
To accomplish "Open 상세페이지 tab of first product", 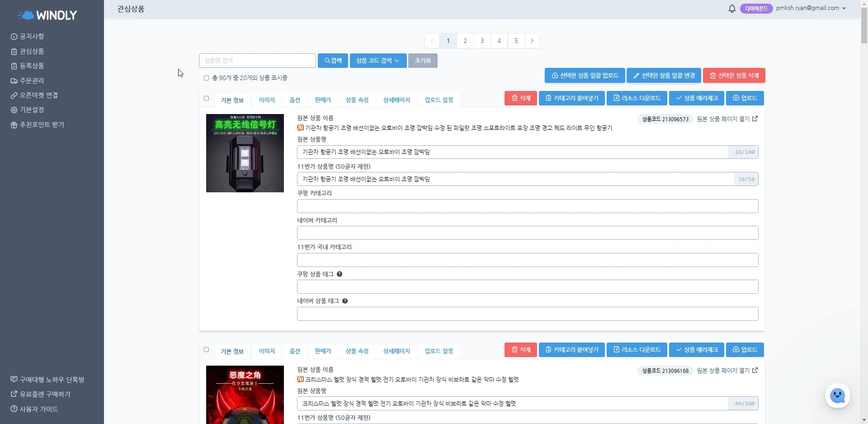I will (x=396, y=100).
